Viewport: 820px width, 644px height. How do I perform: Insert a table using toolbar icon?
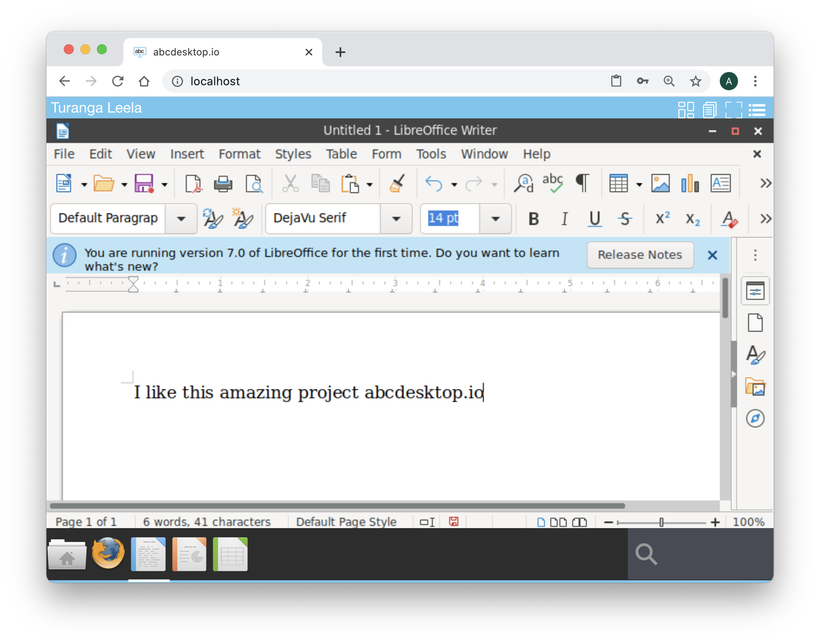(x=619, y=183)
